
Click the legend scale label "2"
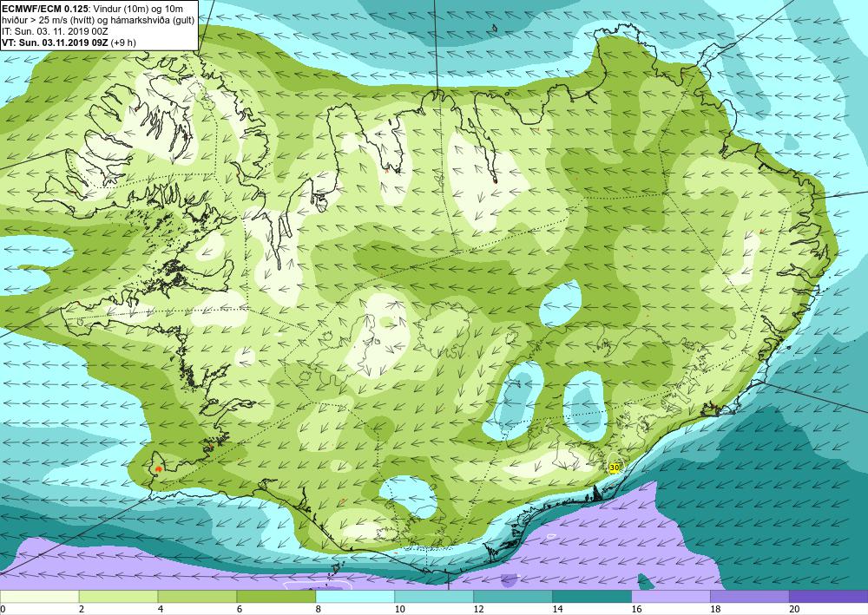click(82, 609)
